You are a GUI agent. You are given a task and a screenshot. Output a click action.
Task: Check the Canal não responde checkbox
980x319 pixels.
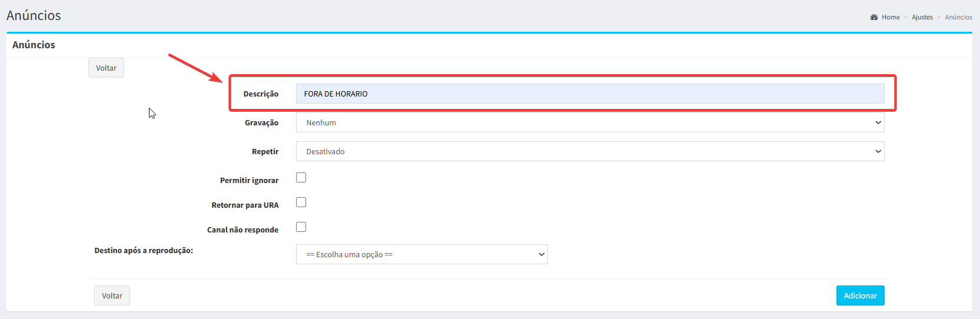click(x=301, y=227)
